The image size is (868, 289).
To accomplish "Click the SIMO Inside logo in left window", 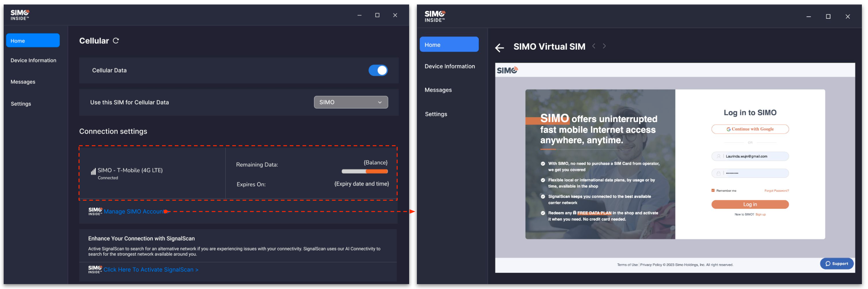I will tap(20, 15).
